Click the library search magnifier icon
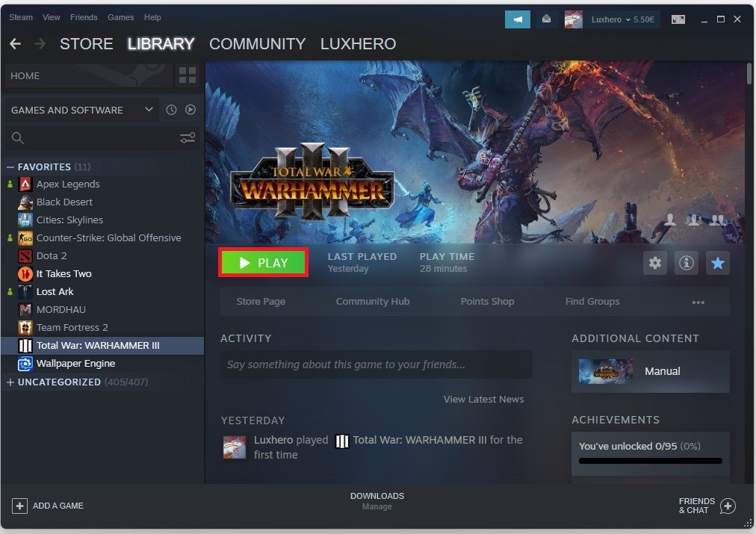The height and width of the screenshot is (534, 756). (18, 138)
